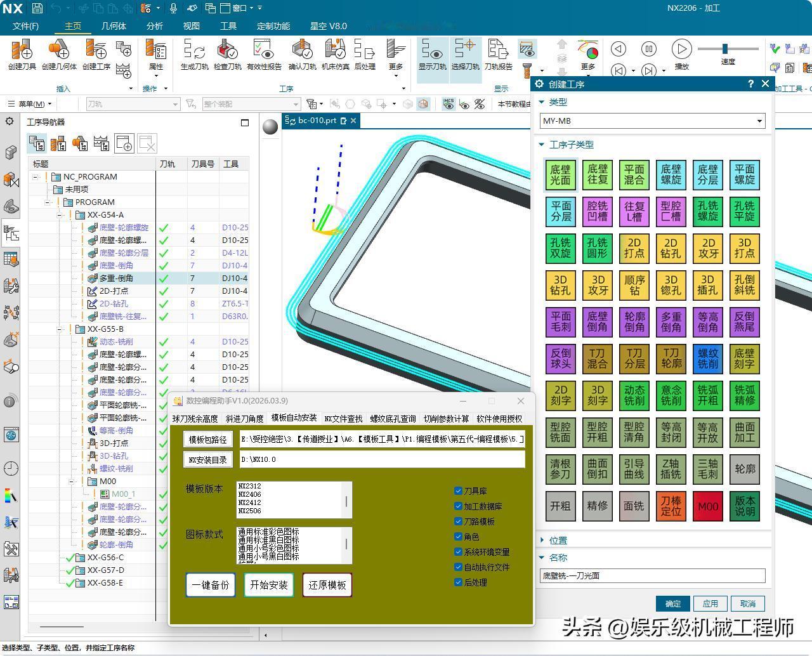Image resolution: width=812 pixels, height=656 pixels.
Task: Uncheck the 后处理 checkbox in 数控编程助手
Action: point(458,582)
